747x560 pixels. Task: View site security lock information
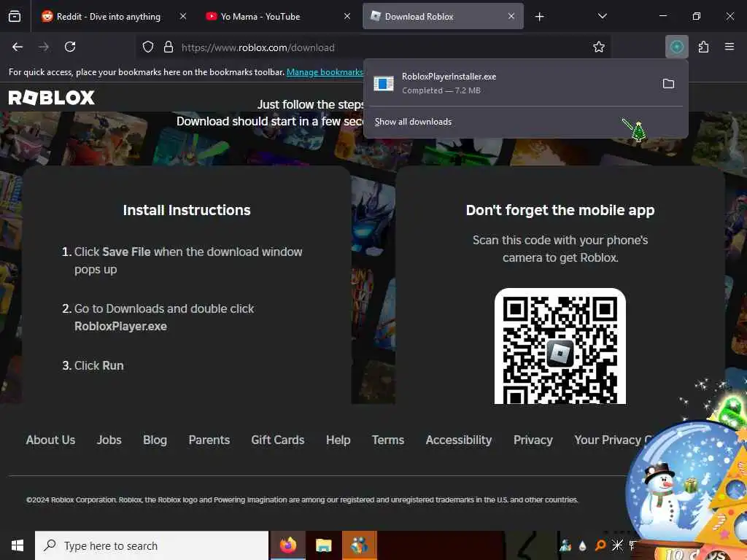tap(169, 47)
